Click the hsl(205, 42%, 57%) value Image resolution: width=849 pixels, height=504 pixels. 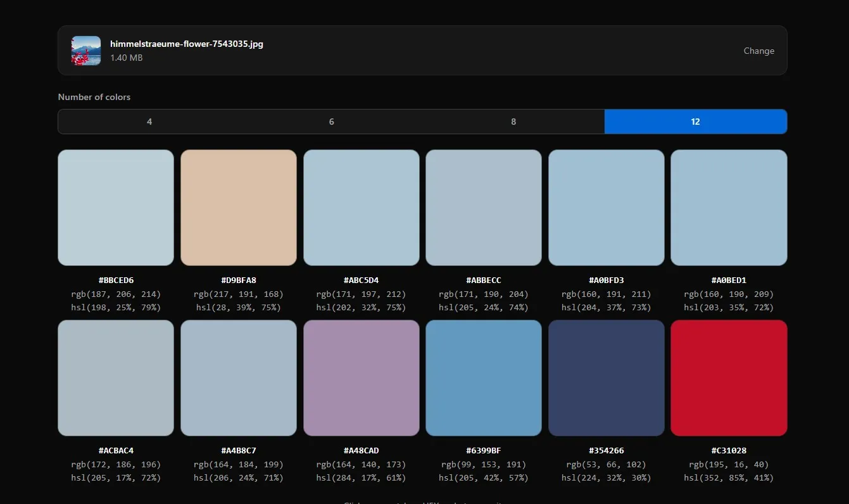click(484, 478)
